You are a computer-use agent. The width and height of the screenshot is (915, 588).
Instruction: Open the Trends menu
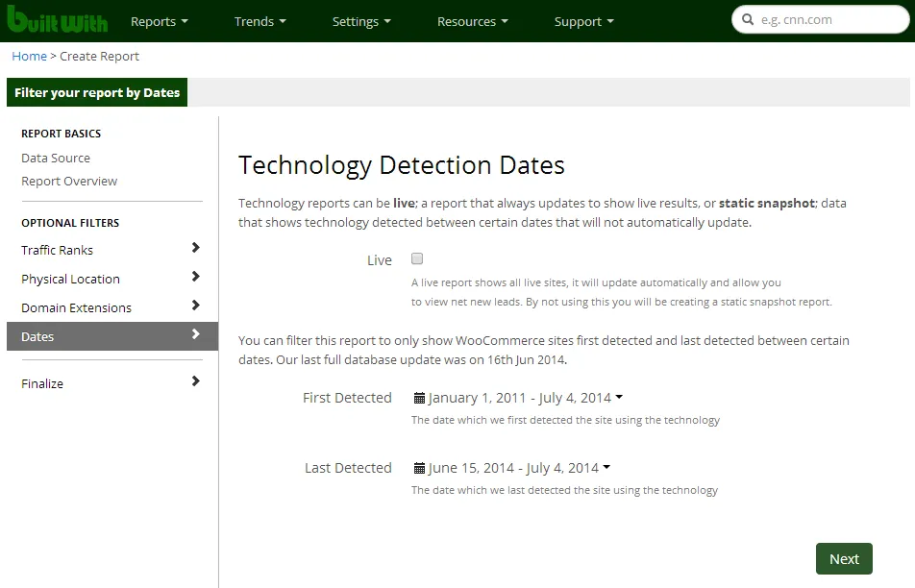coord(260,21)
